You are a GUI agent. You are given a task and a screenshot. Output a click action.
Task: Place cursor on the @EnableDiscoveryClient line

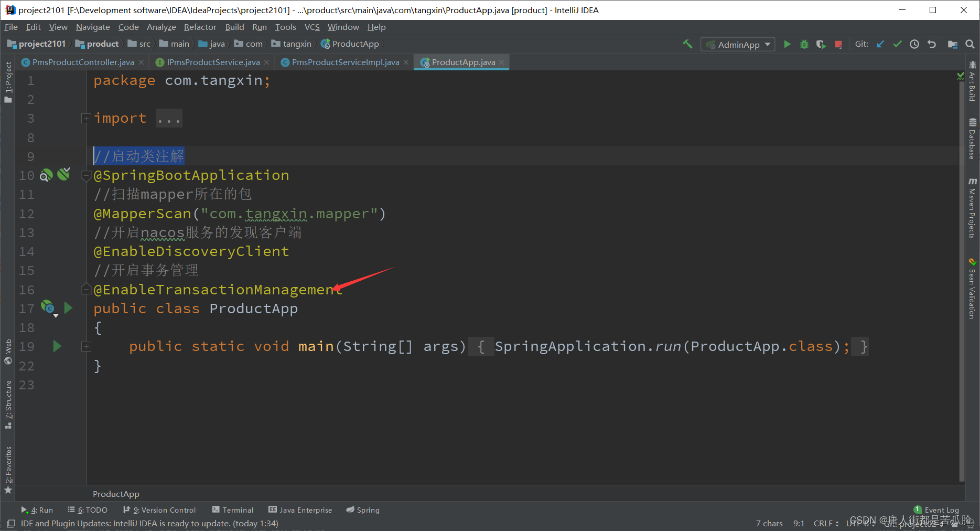pyautogui.click(x=191, y=252)
